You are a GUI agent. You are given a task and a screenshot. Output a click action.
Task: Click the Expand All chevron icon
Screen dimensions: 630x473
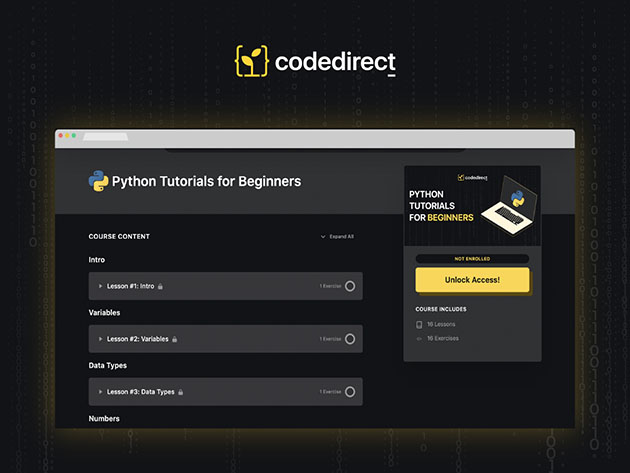323,237
